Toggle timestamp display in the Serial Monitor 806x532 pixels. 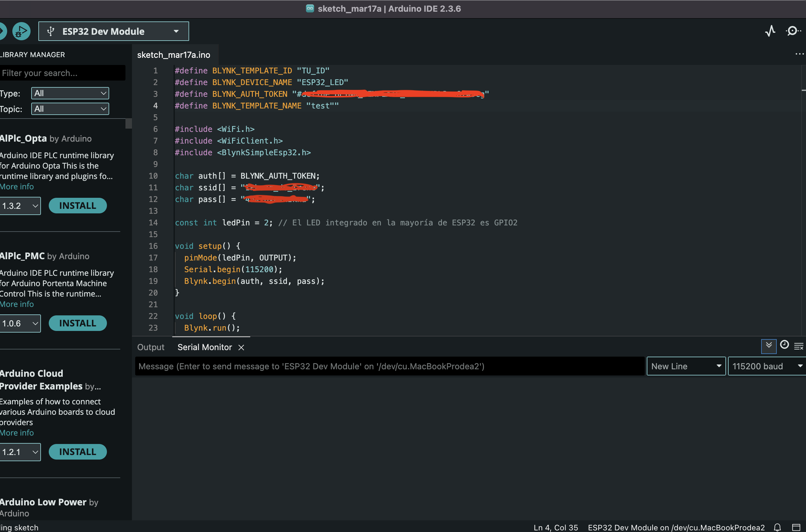pos(784,345)
